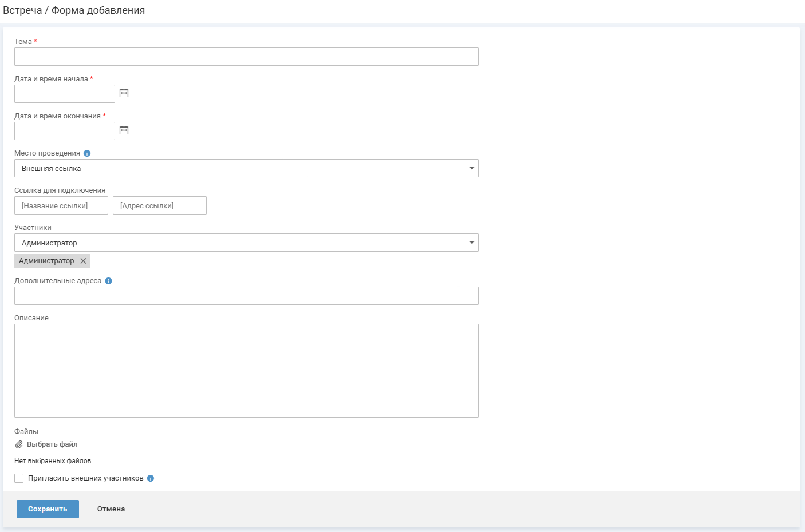Remove Администратор participant tag
Image resolution: width=805 pixels, height=532 pixels.
83,261
